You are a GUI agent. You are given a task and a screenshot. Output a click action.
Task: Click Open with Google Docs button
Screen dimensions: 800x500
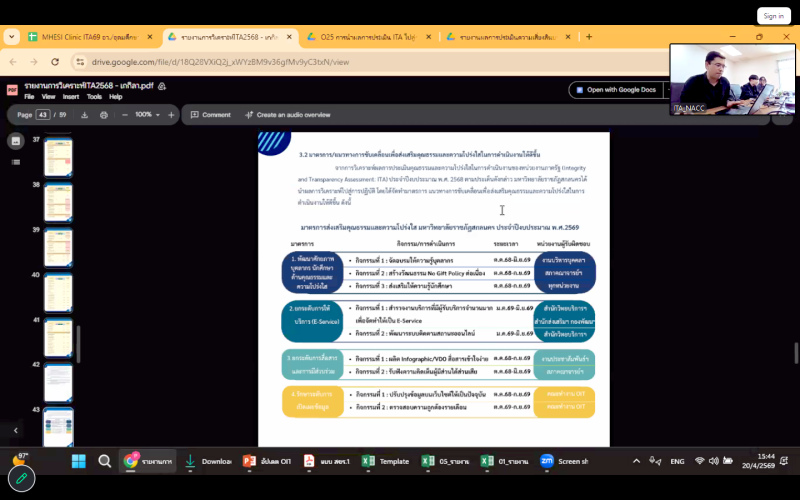[x=614, y=89]
